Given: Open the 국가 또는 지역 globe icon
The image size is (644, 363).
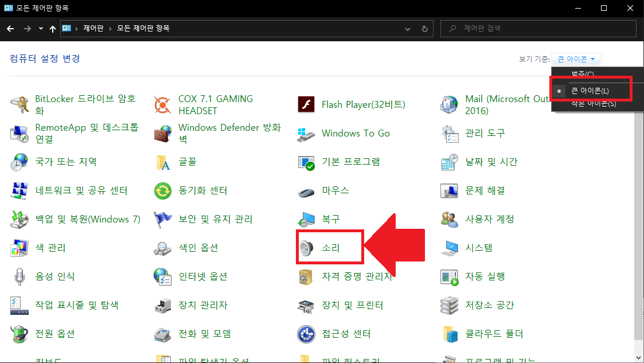Looking at the screenshot, I should (19, 162).
